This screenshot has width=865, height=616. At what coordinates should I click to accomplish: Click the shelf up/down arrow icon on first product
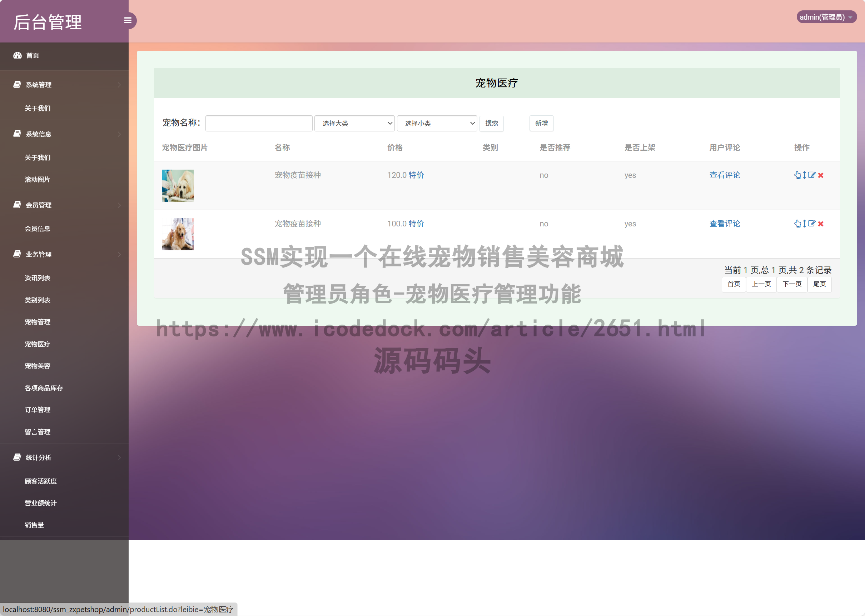coord(805,175)
